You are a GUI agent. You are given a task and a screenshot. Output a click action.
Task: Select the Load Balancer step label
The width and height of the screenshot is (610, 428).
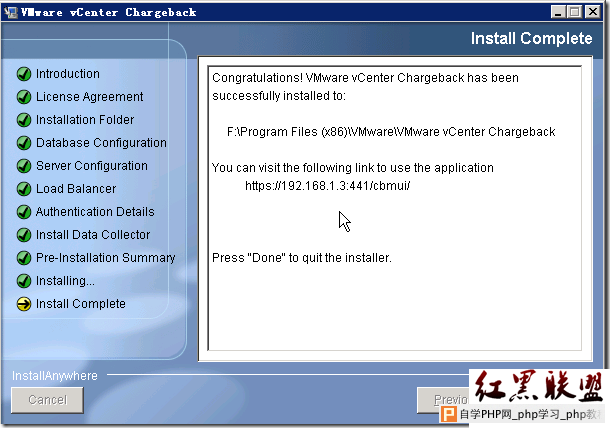76,189
